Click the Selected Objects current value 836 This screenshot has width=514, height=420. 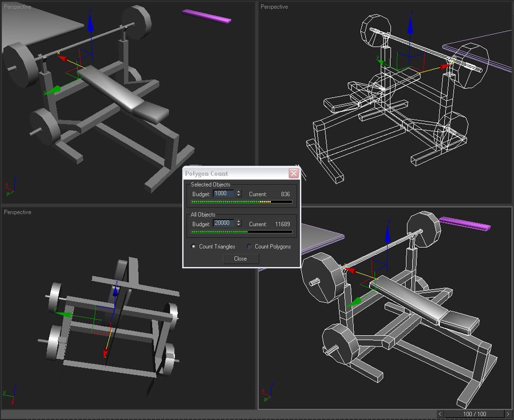point(285,194)
